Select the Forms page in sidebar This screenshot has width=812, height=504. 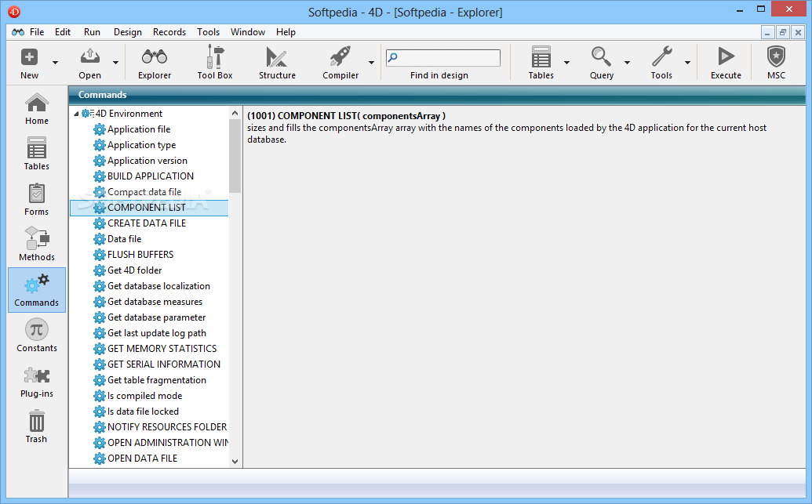click(37, 199)
